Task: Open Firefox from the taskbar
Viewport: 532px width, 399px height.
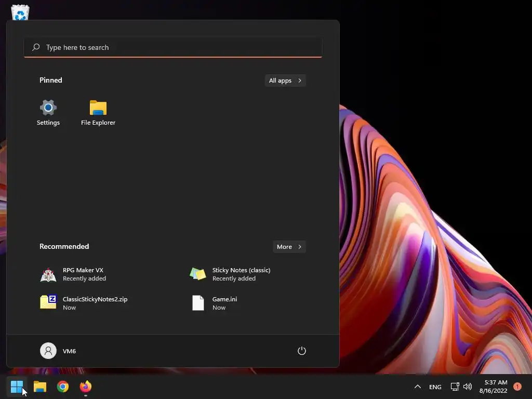Action: pyautogui.click(x=86, y=387)
